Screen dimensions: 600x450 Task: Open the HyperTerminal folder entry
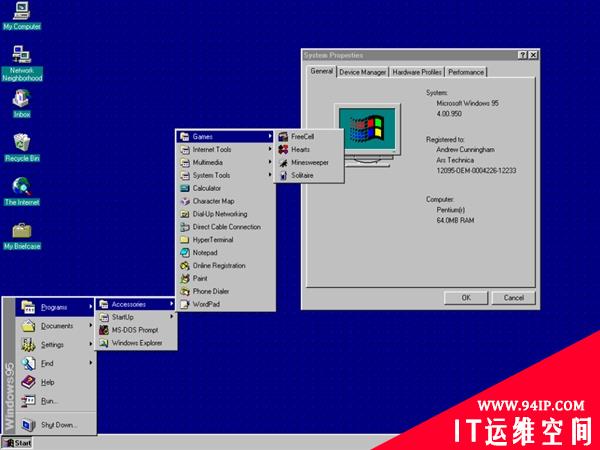click(226, 240)
